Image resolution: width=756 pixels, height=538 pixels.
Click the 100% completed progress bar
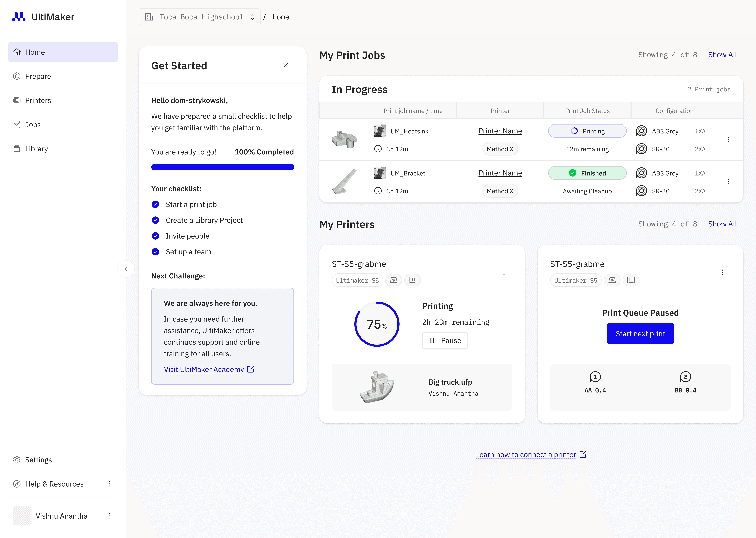tap(222, 167)
